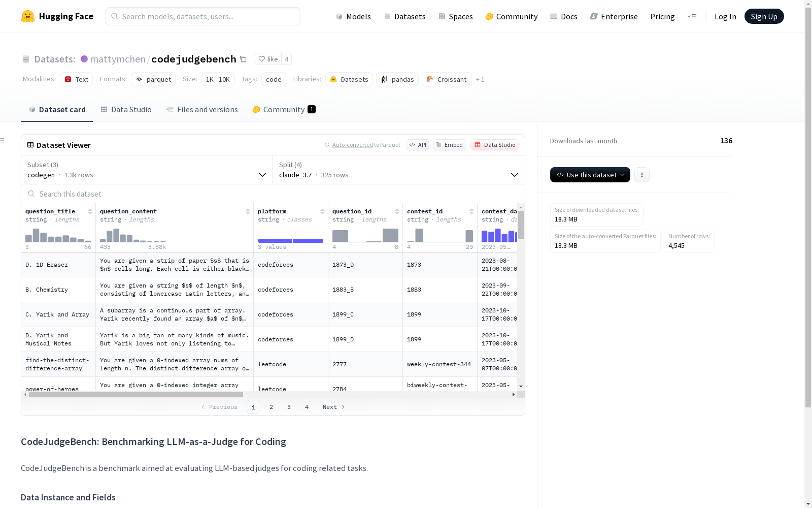Open Community in the top navigation

click(512, 16)
